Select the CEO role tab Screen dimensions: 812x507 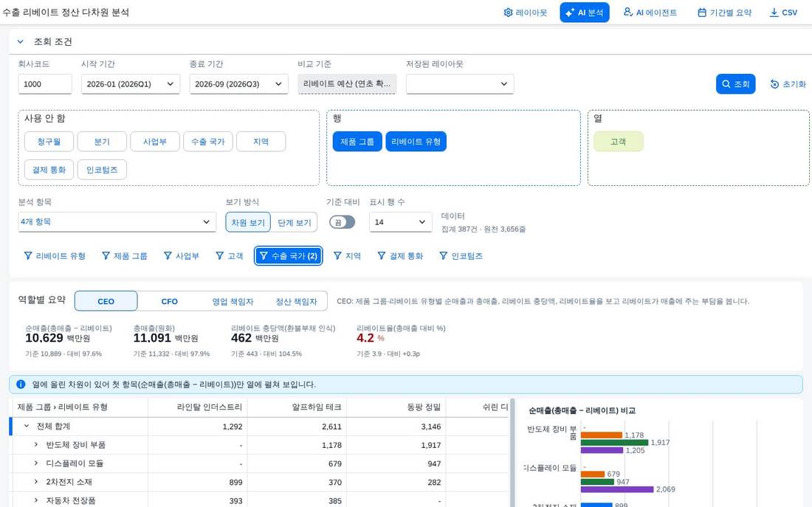(x=106, y=301)
